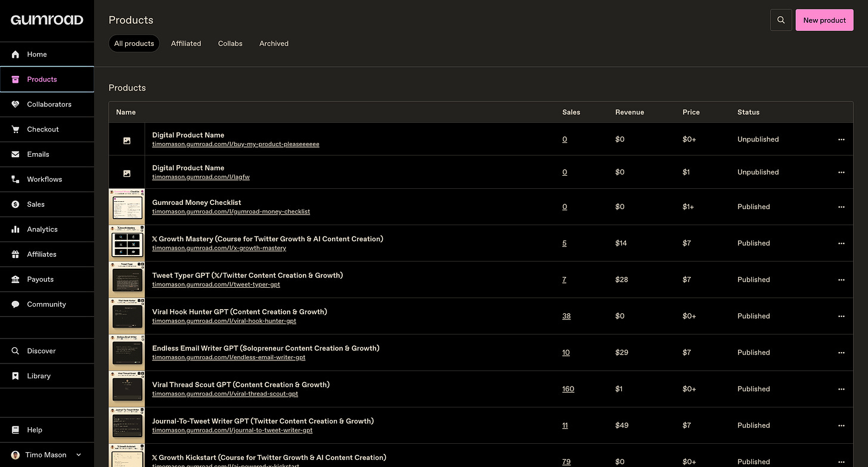Click the Status column header
This screenshot has width=868, height=467.
click(x=748, y=112)
